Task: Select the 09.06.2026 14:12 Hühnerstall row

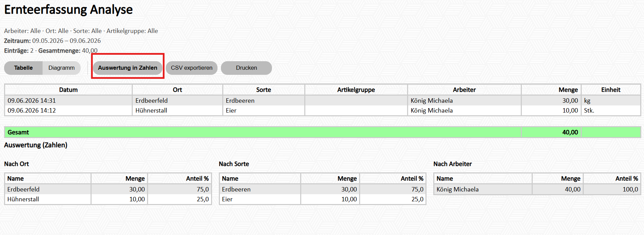Action: pyautogui.click(x=322, y=111)
